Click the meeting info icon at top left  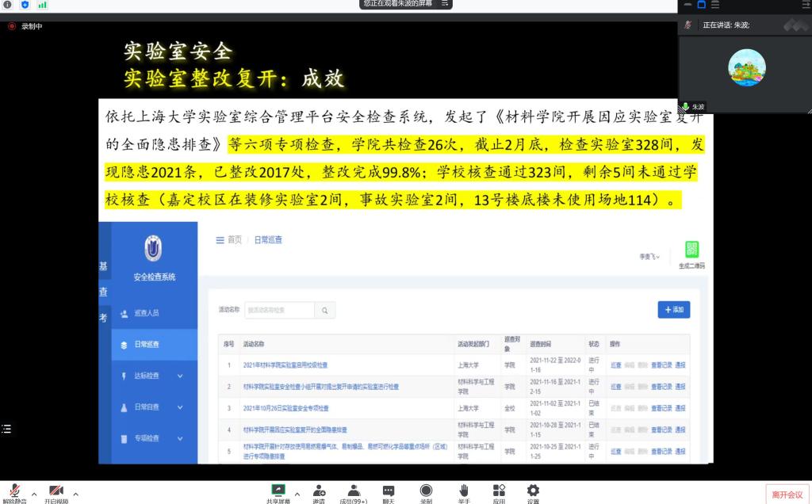(x=8, y=5)
